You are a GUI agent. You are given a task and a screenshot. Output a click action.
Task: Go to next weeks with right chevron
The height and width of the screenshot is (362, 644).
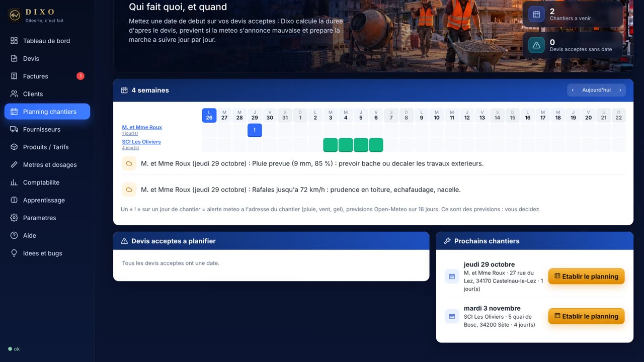[x=620, y=90]
